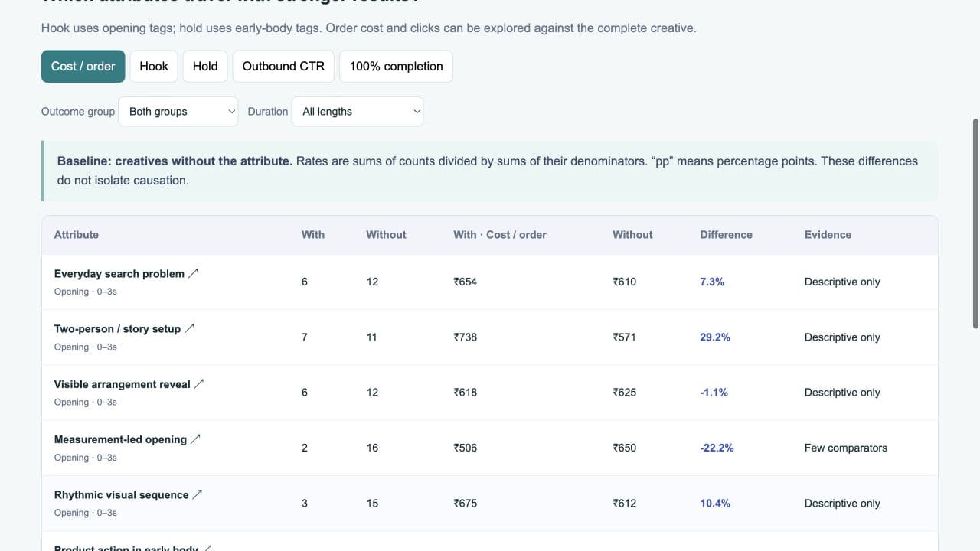Click the 7.3% difference value

point(712,282)
